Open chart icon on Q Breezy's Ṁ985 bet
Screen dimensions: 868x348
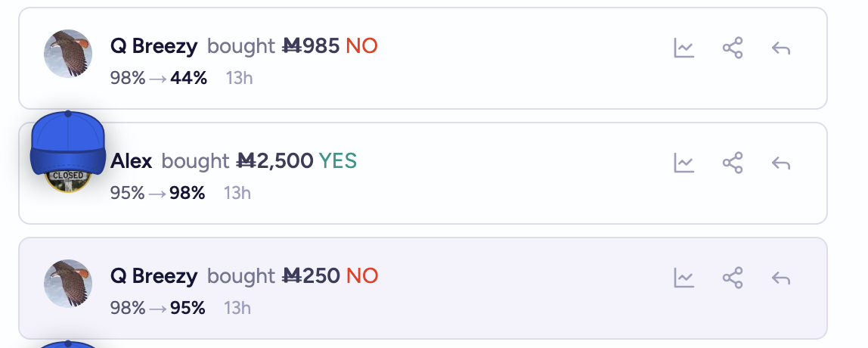[684, 49]
